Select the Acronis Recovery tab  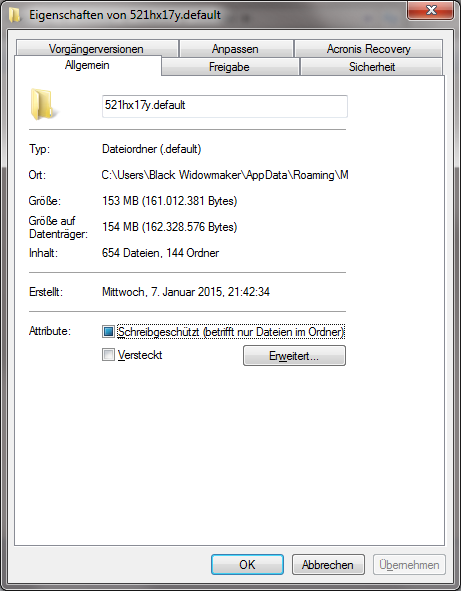(368, 49)
